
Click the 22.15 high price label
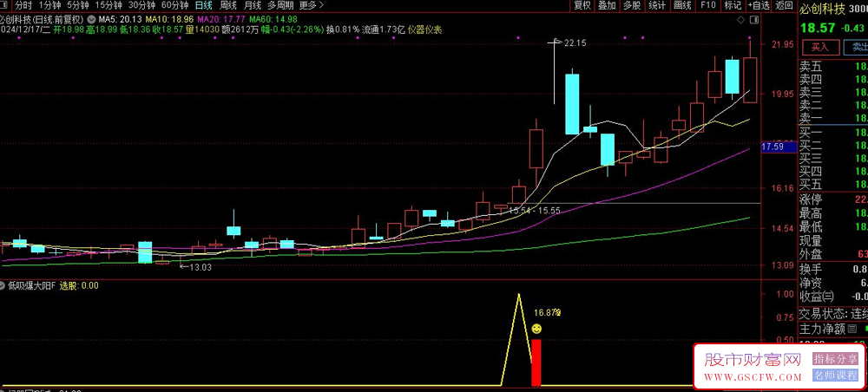click(575, 42)
